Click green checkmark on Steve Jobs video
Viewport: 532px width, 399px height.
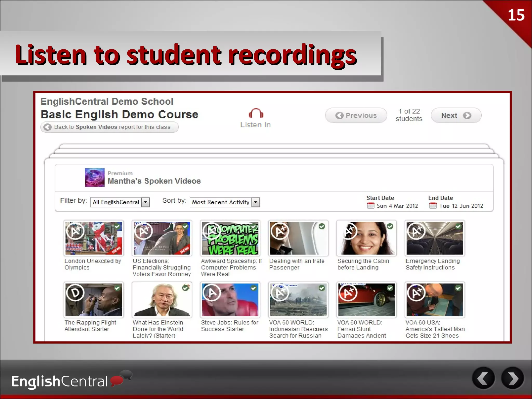[x=254, y=288]
